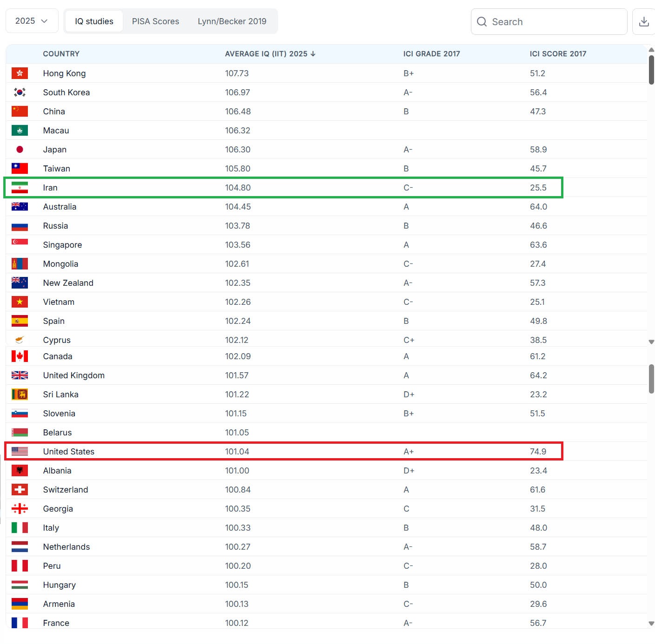This screenshot has width=655, height=644.
Task: Sort by ICI Grade 2017 column header
Action: click(x=431, y=54)
